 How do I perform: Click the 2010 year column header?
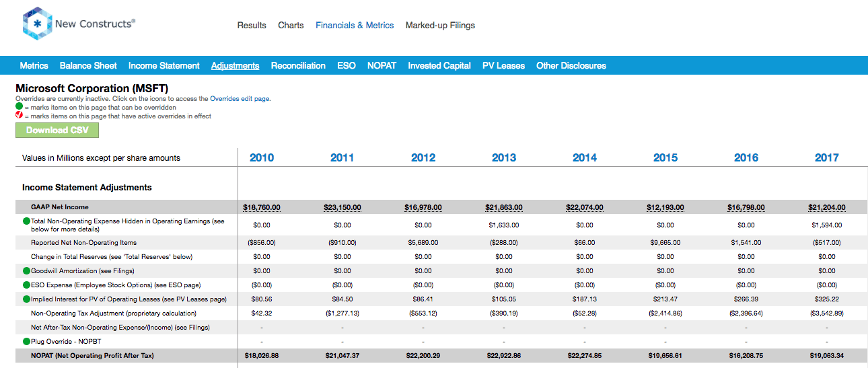(262, 157)
